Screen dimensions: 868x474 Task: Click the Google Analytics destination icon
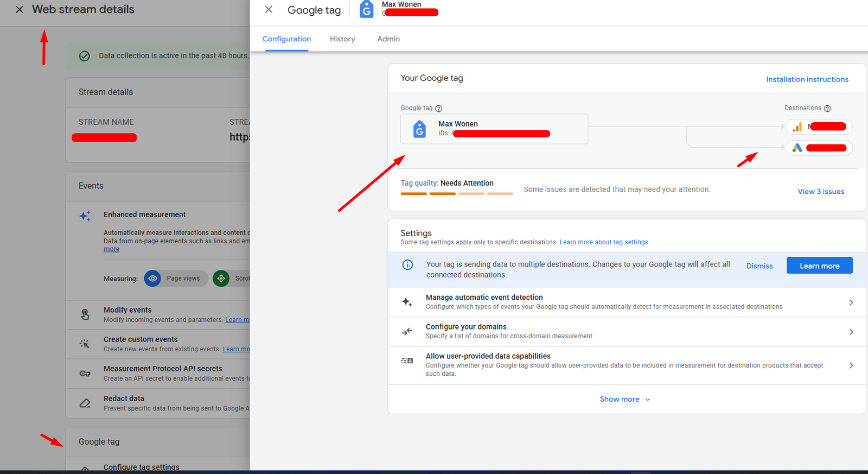point(797,127)
